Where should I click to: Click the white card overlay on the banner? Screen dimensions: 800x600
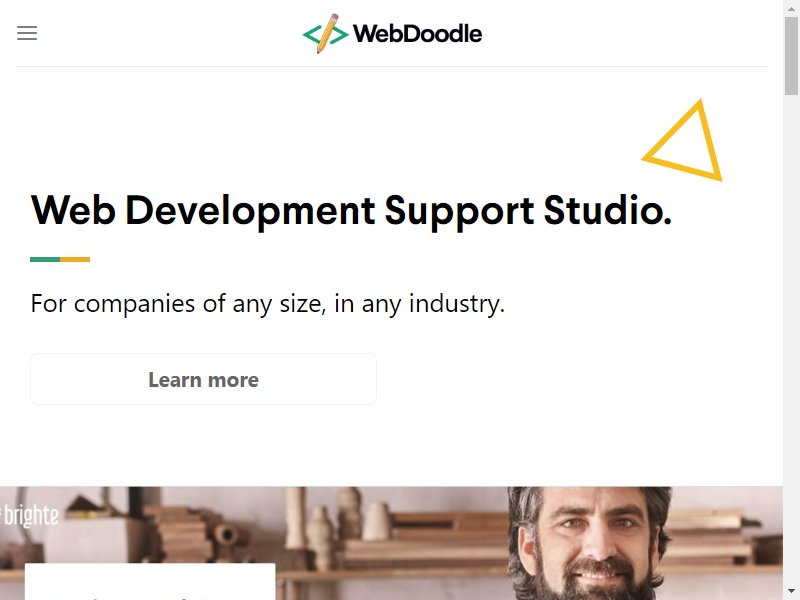click(150, 582)
